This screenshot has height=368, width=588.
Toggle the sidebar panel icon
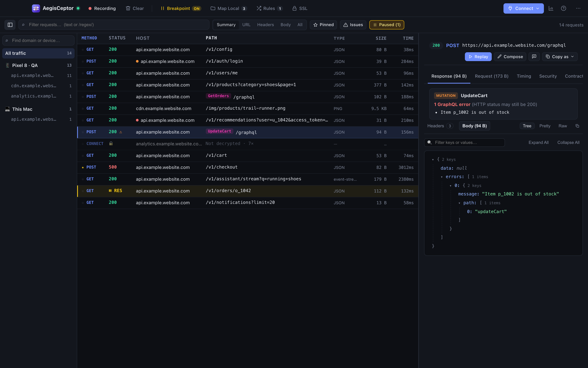[10, 25]
